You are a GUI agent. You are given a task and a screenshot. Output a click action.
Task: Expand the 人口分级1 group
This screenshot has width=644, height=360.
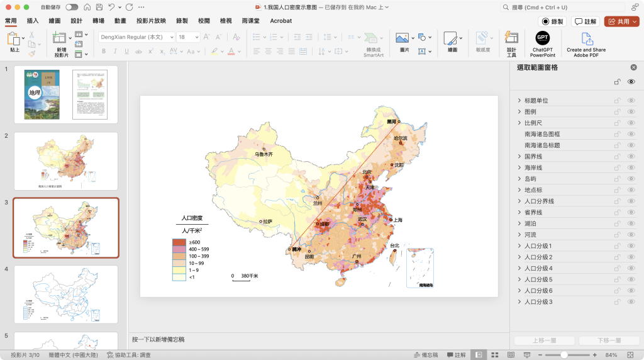(519, 246)
